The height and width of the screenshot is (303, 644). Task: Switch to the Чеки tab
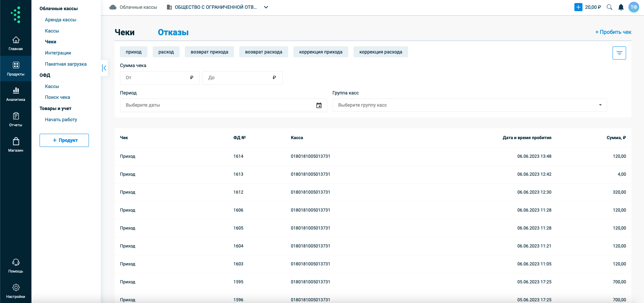124,32
